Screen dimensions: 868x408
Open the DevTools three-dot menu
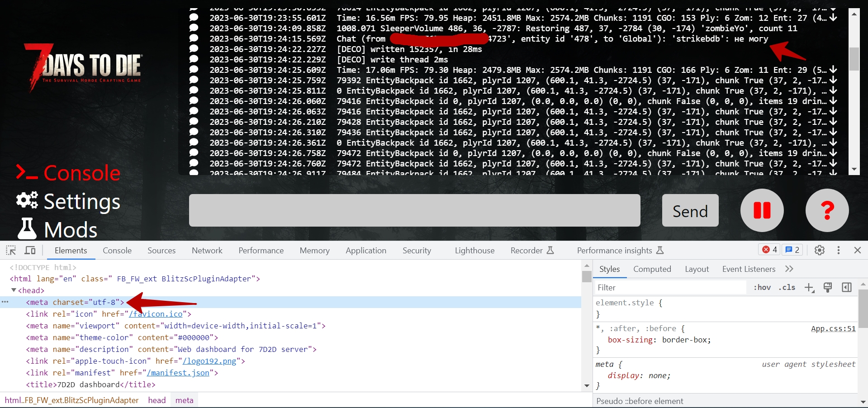click(838, 250)
